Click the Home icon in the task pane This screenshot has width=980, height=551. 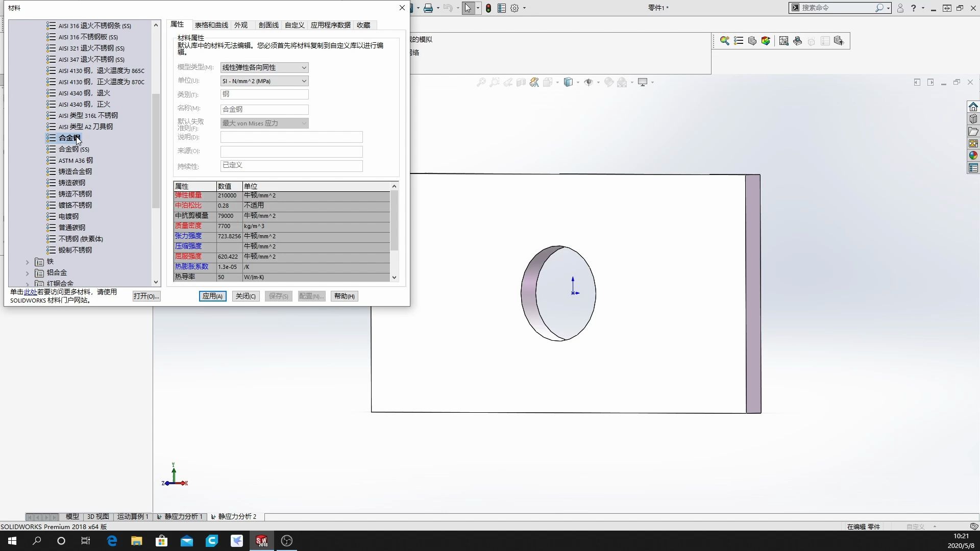(x=973, y=107)
